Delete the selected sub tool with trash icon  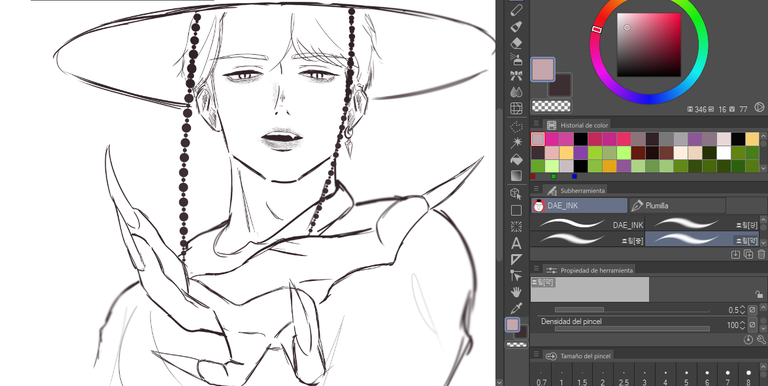pos(761,254)
